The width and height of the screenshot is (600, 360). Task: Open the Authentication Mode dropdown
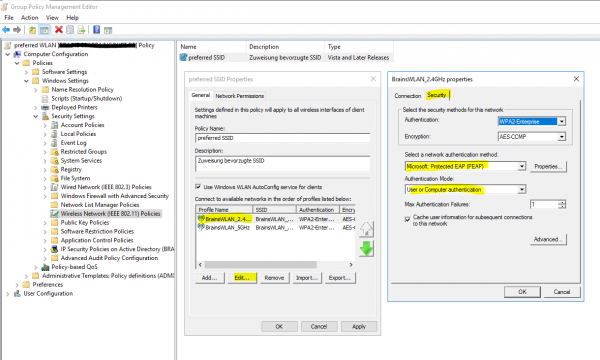pos(522,189)
